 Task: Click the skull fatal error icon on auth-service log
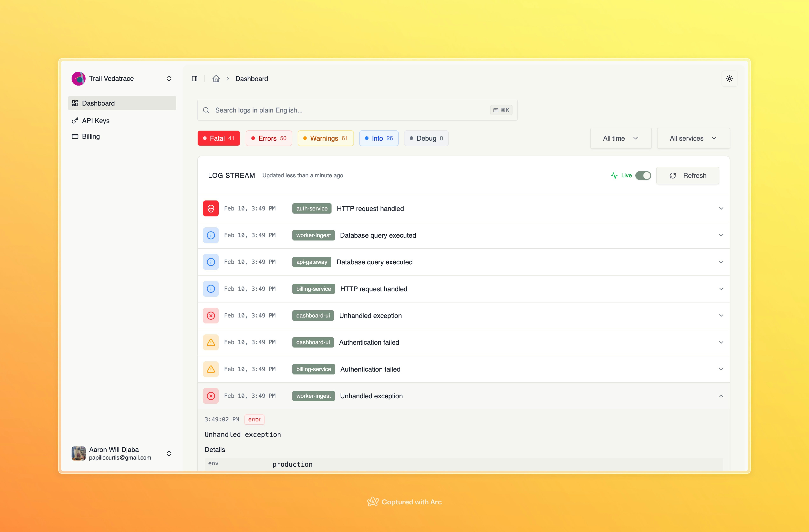pyautogui.click(x=211, y=208)
